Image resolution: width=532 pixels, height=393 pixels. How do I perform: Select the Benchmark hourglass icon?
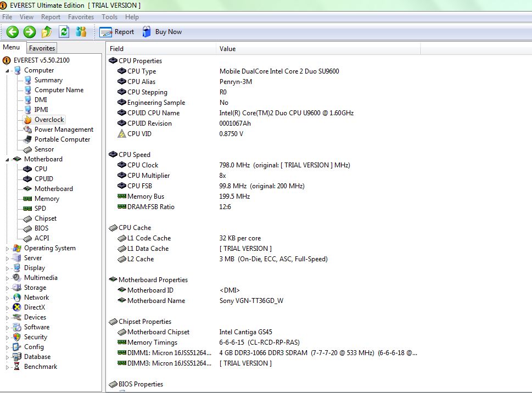pyautogui.click(x=17, y=367)
